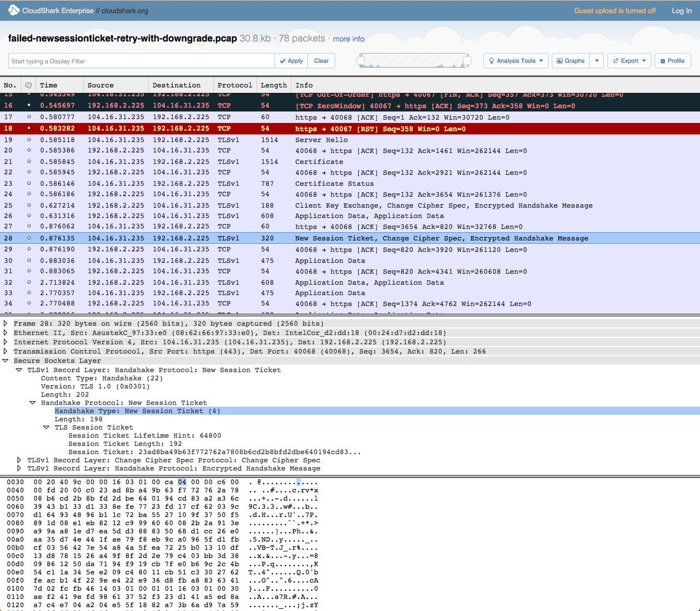Open the Analysis Tools dropdown
The width and height of the screenshot is (700, 611).
[516, 61]
